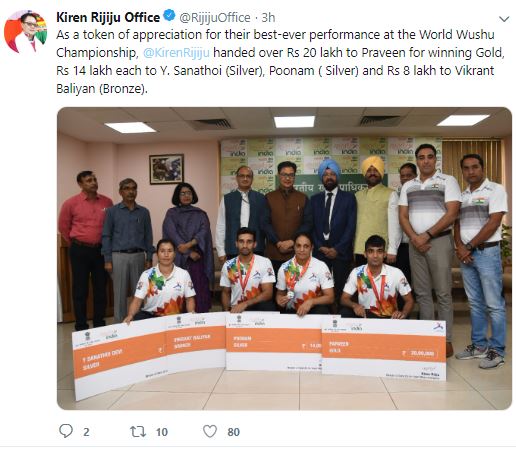Screen dimensions: 516x452
Task: Click the retweet arrows icon
Action: click(138, 432)
